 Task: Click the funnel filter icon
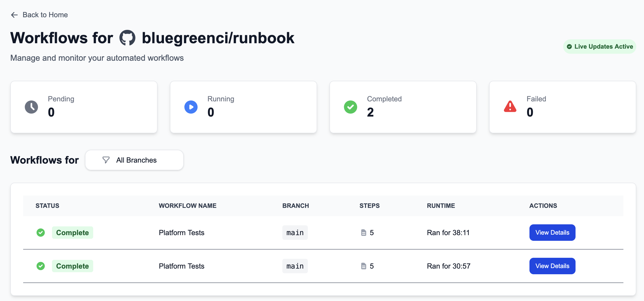click(x=106, y=160)
